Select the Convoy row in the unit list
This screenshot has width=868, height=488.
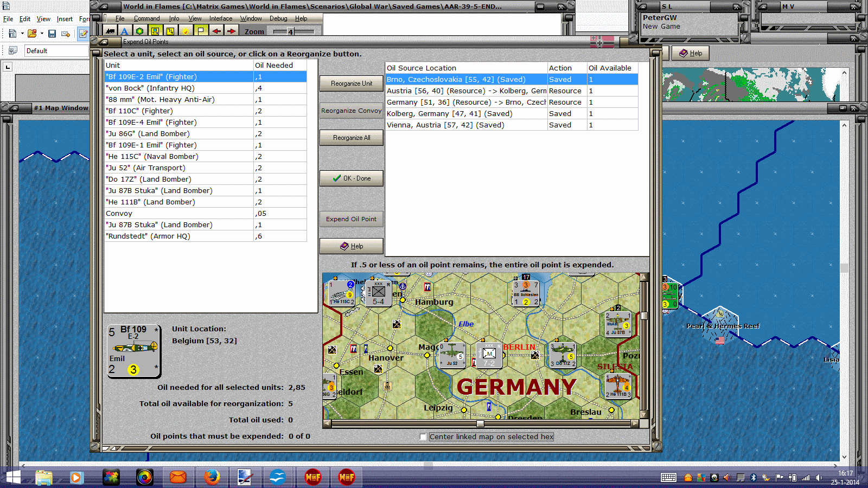[206, 214]
